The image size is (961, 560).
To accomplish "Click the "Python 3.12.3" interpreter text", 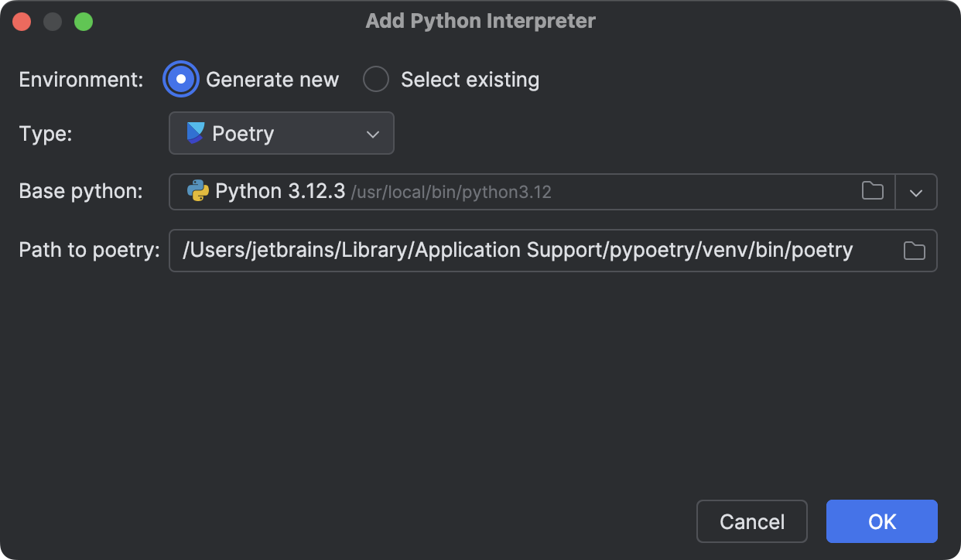I will (280, 192).
